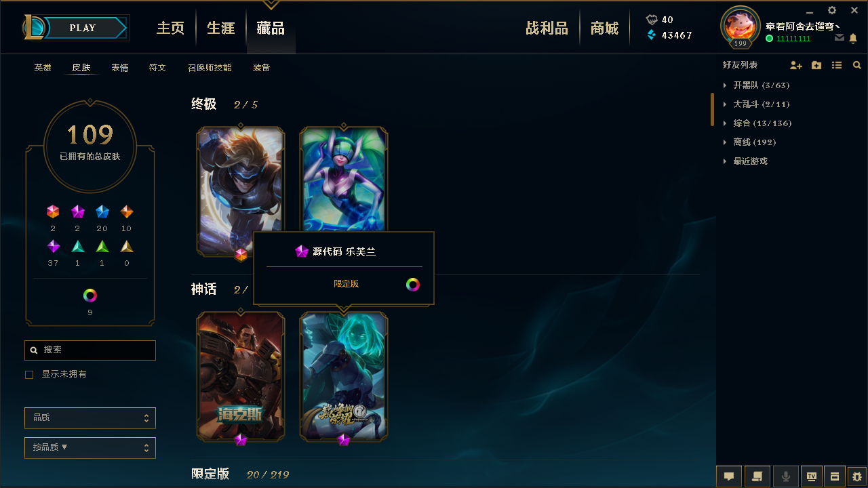Click the bug report icon
The height and width of the screenshot is (488, 868).
[856, 476]
